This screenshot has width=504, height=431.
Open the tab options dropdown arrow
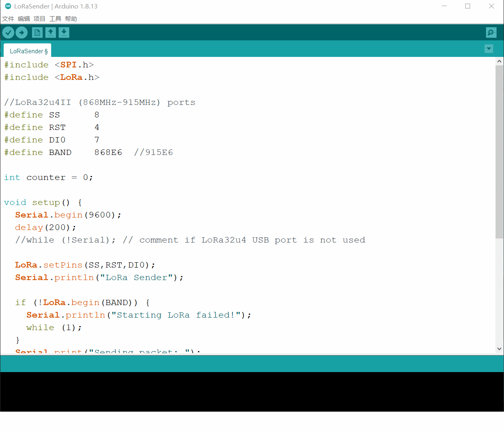click(x=489, y=49)
